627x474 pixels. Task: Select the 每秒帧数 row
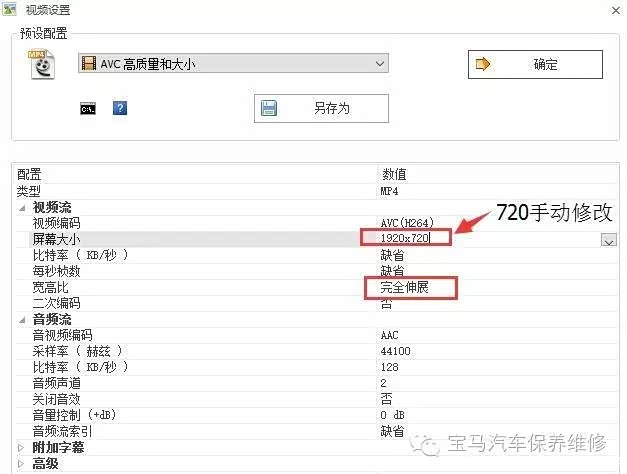tap(316, 271)
